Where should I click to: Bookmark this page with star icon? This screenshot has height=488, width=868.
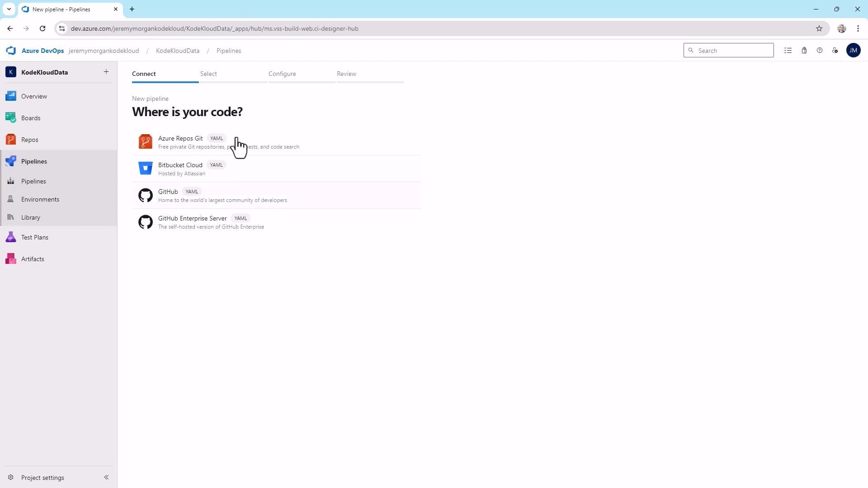pyautogui.click(x=819, y=28)
